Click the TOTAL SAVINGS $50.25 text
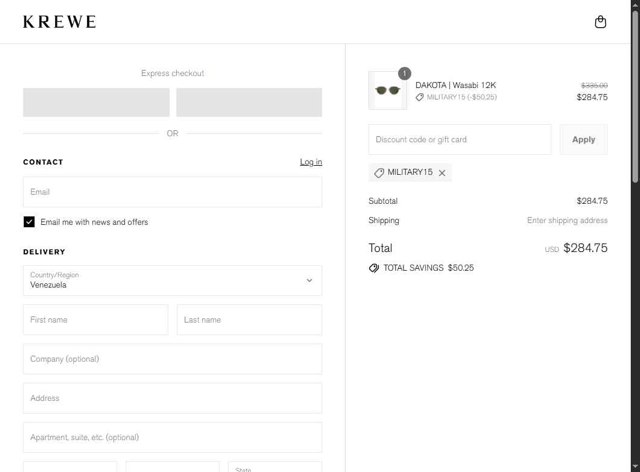Screen dimensions: 640x472 pos(428,268)
